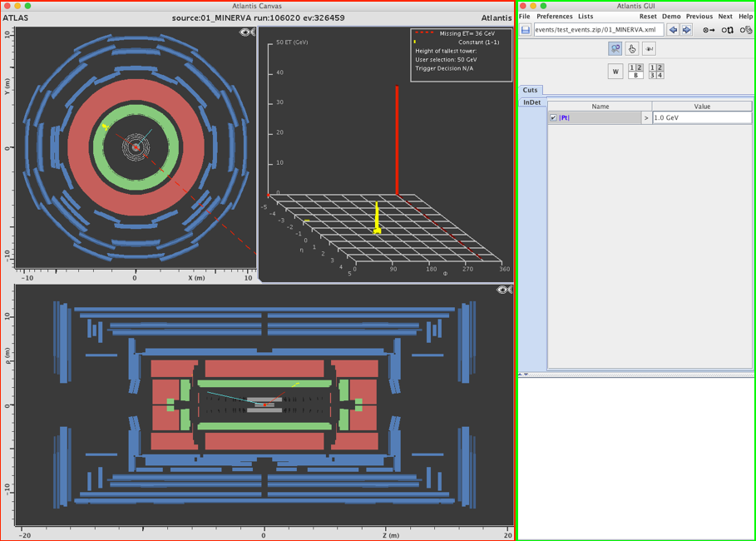This screenshot has width=756, height=541.
Task: Select the InDet side tab
Action: point(531,103)
